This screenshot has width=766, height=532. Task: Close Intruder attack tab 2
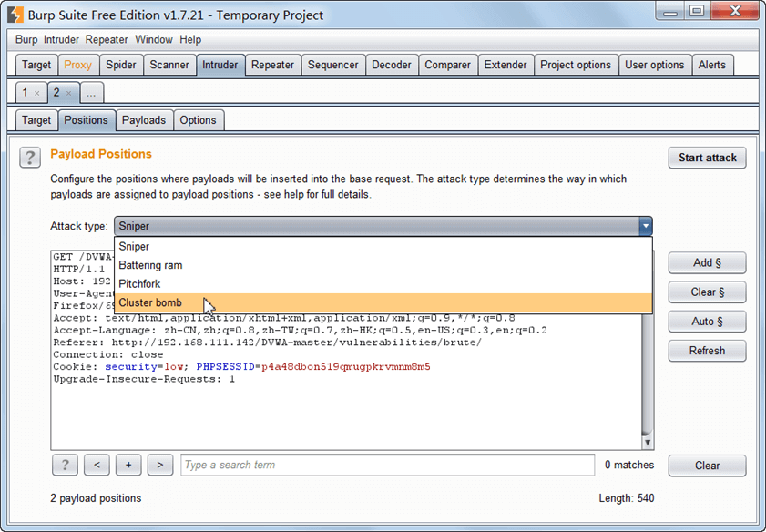[x=69, y=93]
